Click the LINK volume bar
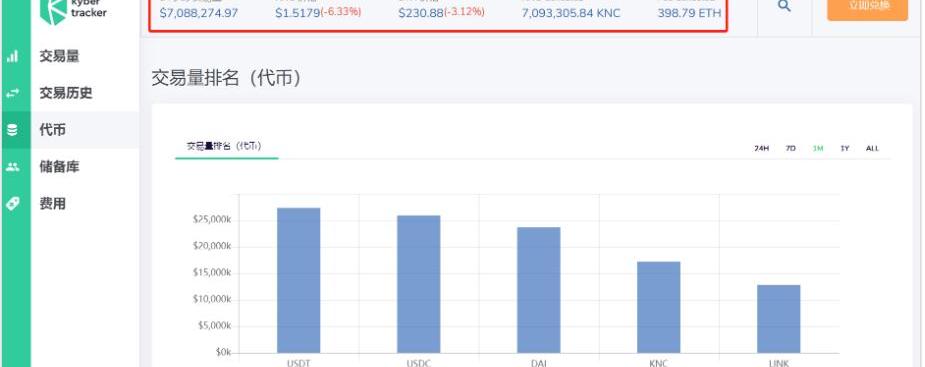The width and height of the screenshot is (925, 367). tap(779, 319)
